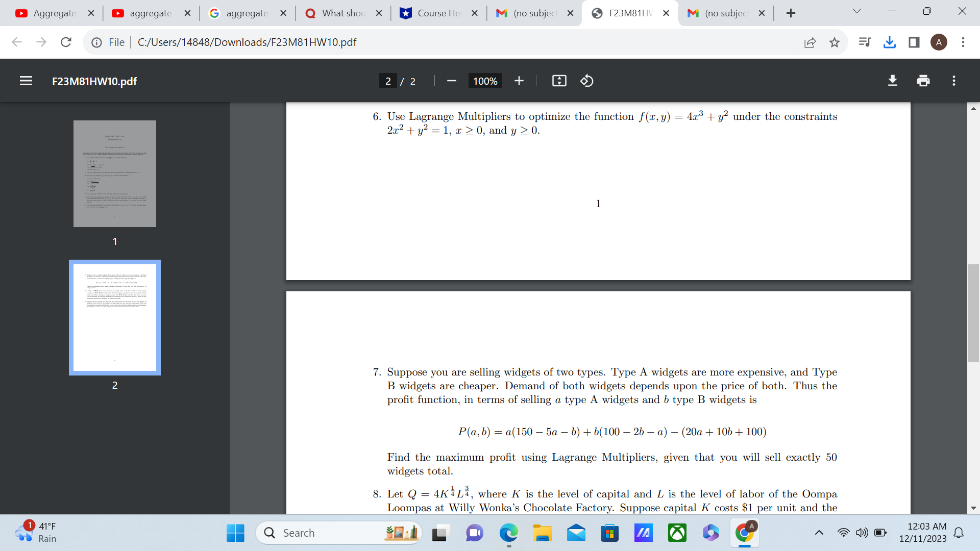Reload the current page

click(x=66, y=42)
